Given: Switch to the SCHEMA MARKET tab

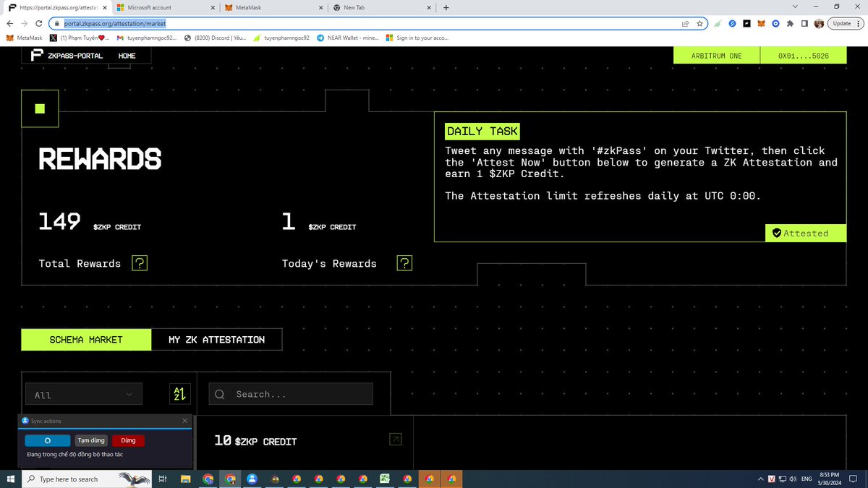Looking at the screenshot, I should (x=86, y=339).
